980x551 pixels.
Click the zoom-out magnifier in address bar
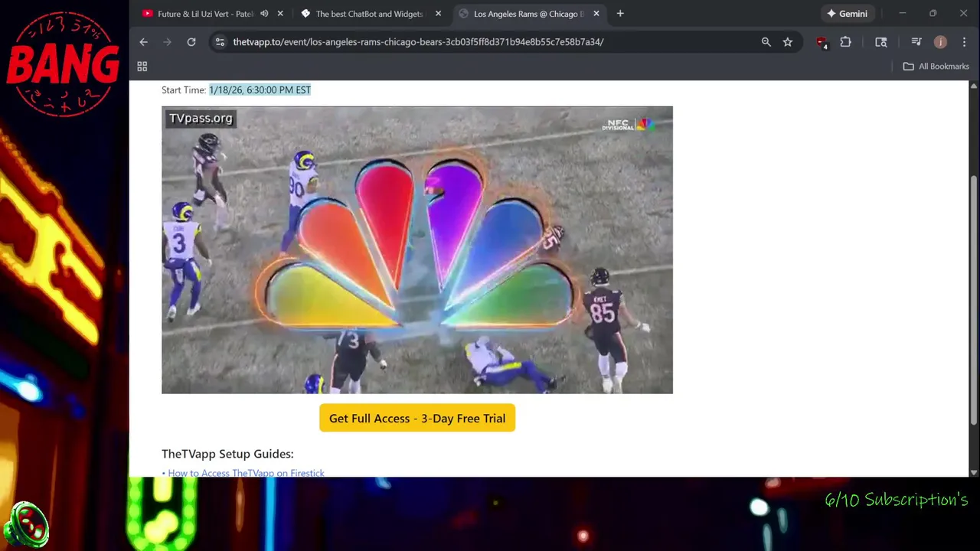coord(766,42)
